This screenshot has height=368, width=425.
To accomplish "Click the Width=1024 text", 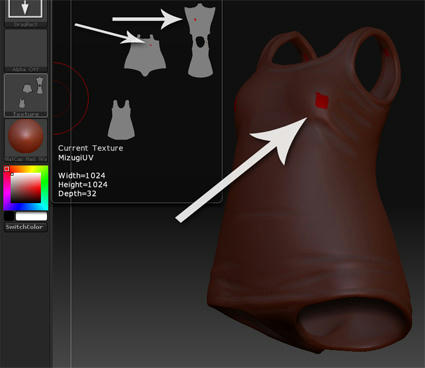I will pyautogui.click(x=82, y=175).
